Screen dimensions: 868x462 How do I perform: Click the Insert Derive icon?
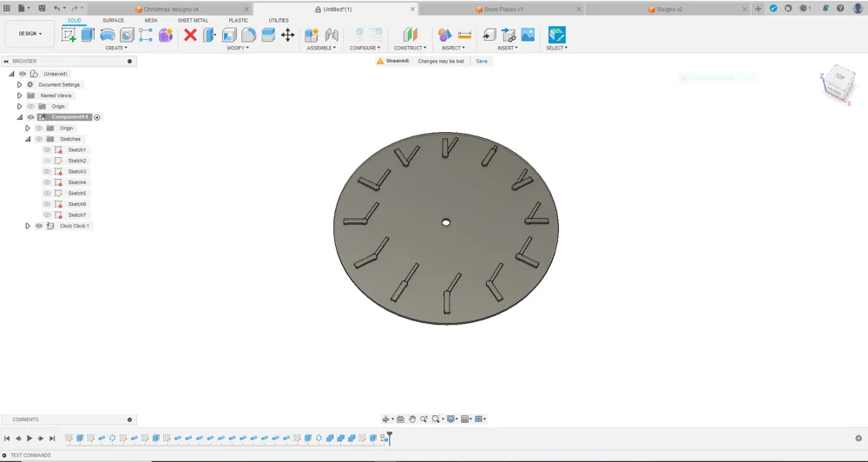coord(490,35)
